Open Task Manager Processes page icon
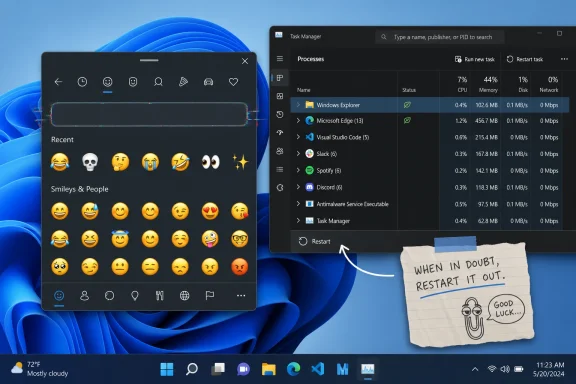The height and width of the screenshot is (384, 576). pos(280,78)
